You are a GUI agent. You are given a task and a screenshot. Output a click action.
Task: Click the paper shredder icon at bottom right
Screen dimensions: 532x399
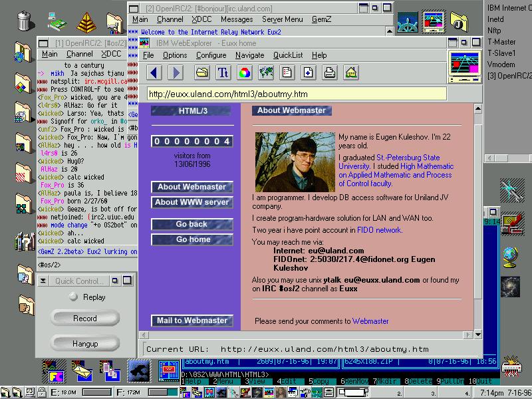click(x=511, y=366)
